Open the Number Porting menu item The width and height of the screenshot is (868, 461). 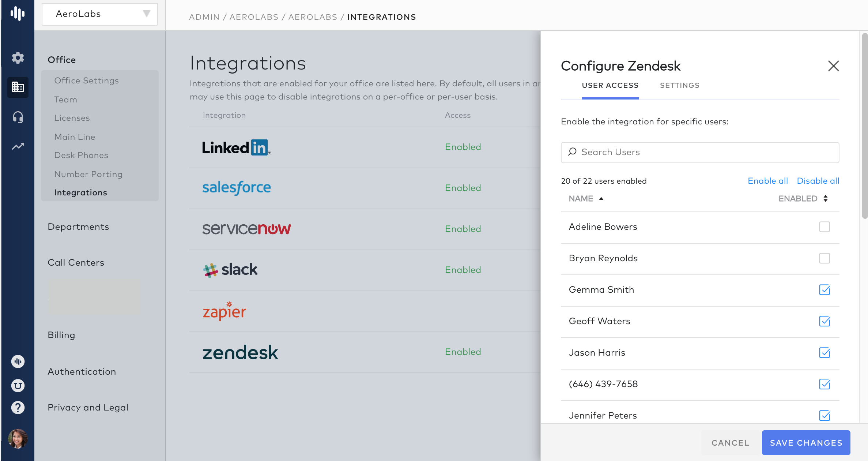(88, 174)
